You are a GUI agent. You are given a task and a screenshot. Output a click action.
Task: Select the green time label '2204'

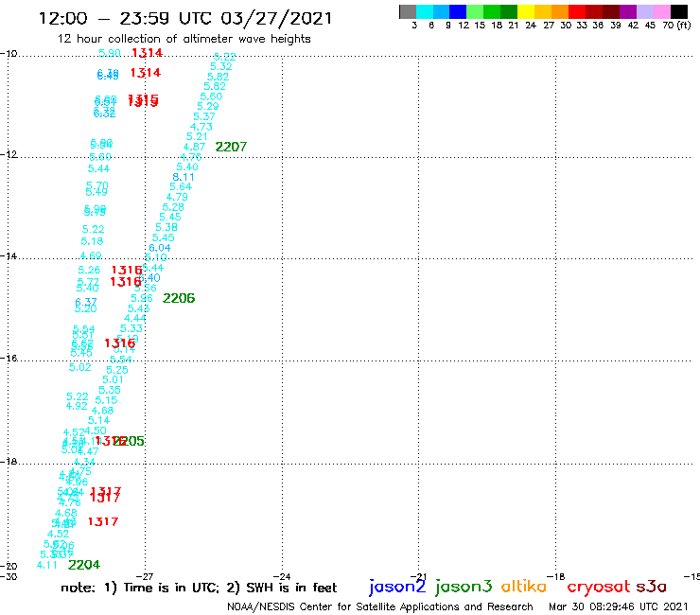84,565
